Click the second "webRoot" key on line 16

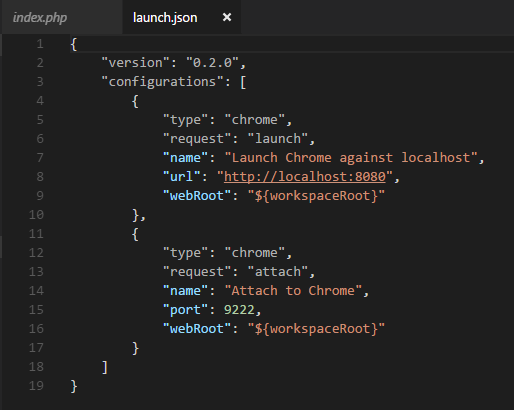pos(197,329)
